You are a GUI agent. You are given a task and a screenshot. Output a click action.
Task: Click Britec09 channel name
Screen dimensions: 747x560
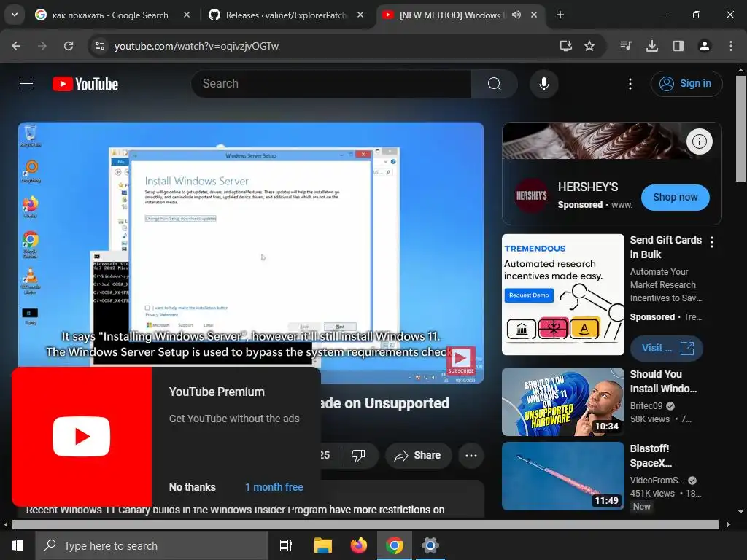click(x=646, y=405)
